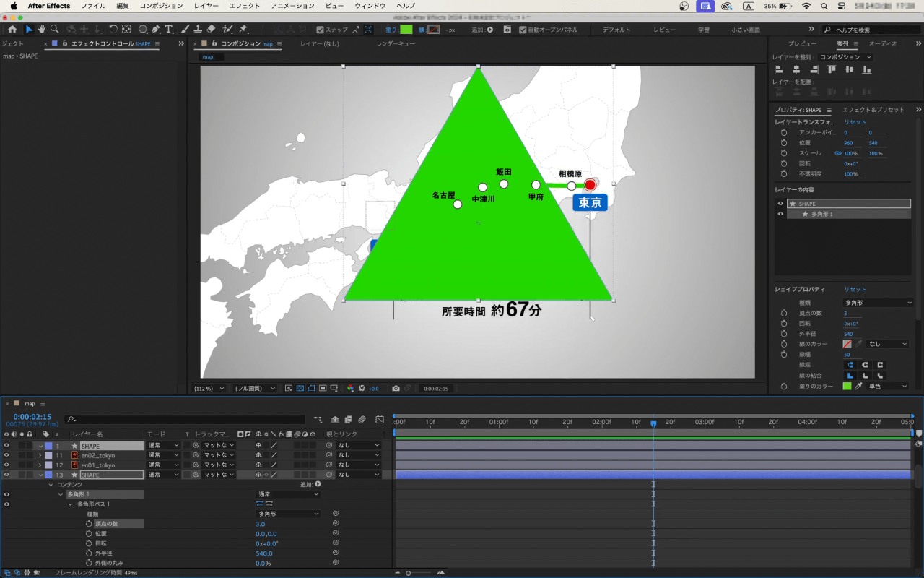Toggle the スナップ checkbox
Screen dimensions: 924x578
(x=321, y=30)
